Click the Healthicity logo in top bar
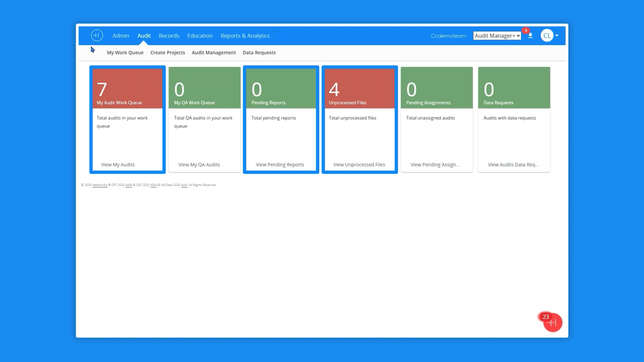The height and width of the screenshot is (362, 644). click(x=97, y=35)
